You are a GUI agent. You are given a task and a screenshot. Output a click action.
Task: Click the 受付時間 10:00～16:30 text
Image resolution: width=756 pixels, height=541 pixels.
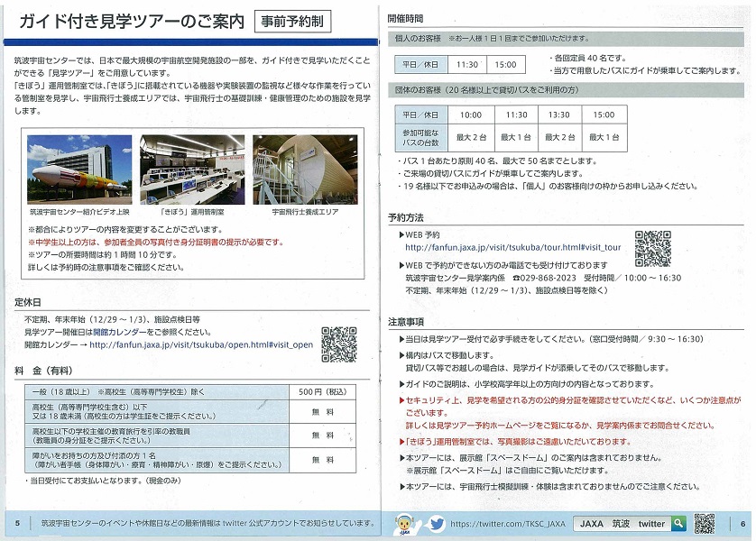(x=632, y=278)
